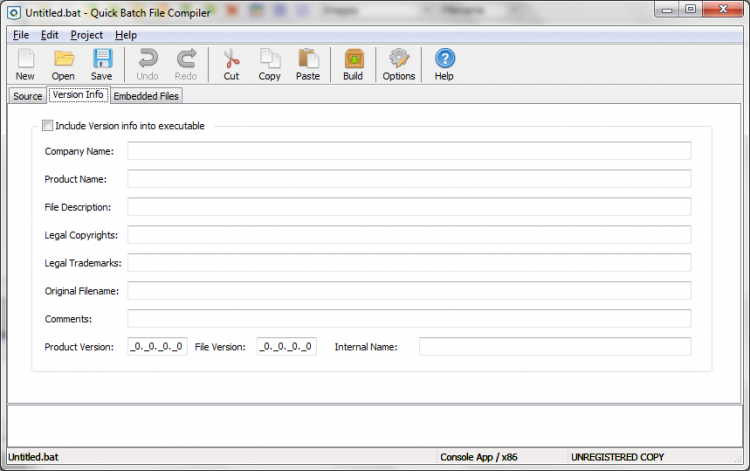750x471 pixels.
Task: Minimize the Quick Batch File Compiler window
Action: point(667,10)
